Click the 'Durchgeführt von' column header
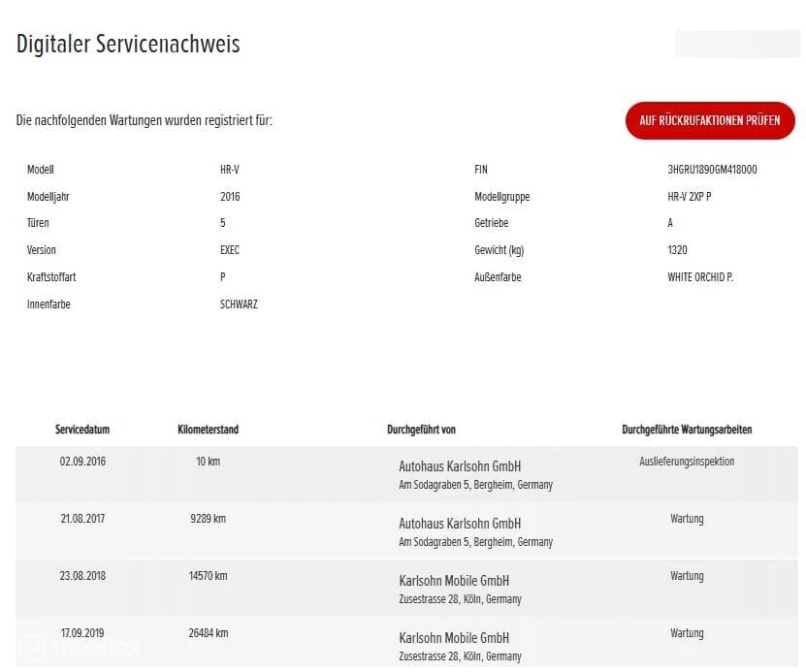This screenshot has width=806, height=672. 421,430
